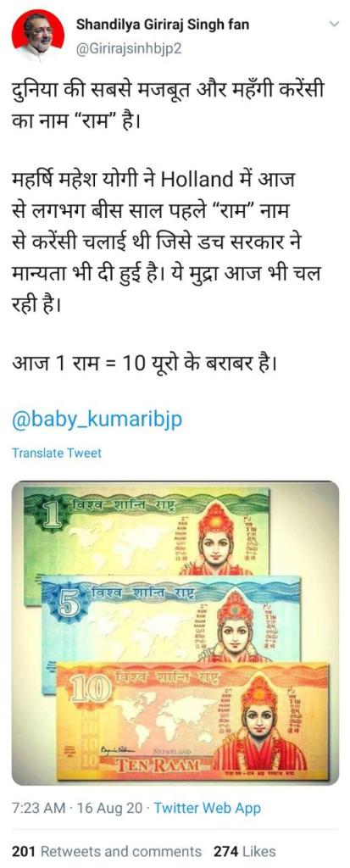350x868 pixels.
Task: View the 201 Retweets and comments
Action: pos(106,851)
